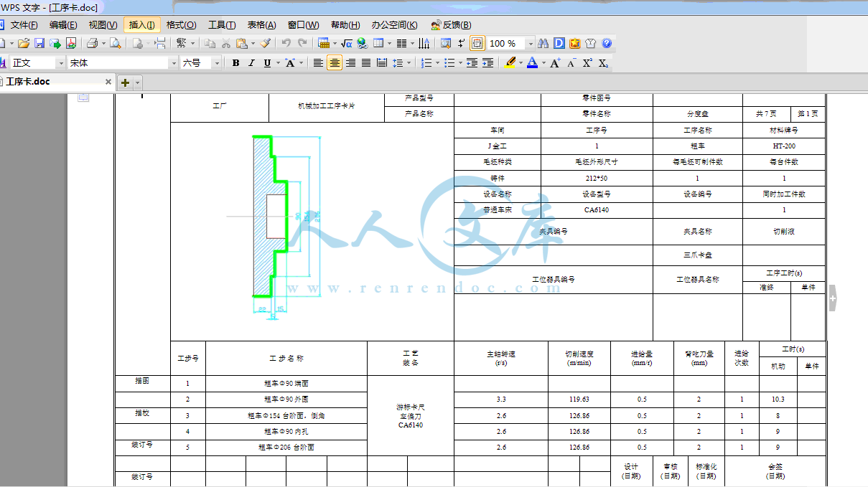Paste from the clipboard
Screen dimensions: 868x487
click(242, 43)
